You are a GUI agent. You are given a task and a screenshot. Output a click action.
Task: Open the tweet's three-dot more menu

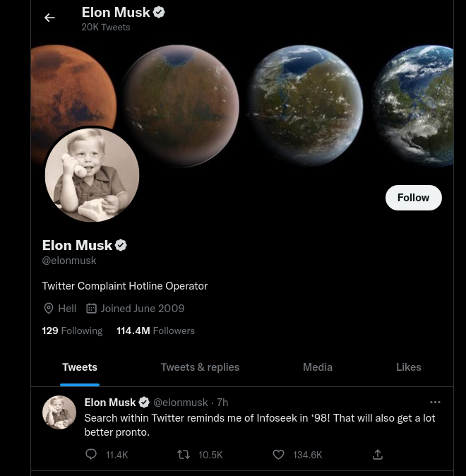[435, 403]
